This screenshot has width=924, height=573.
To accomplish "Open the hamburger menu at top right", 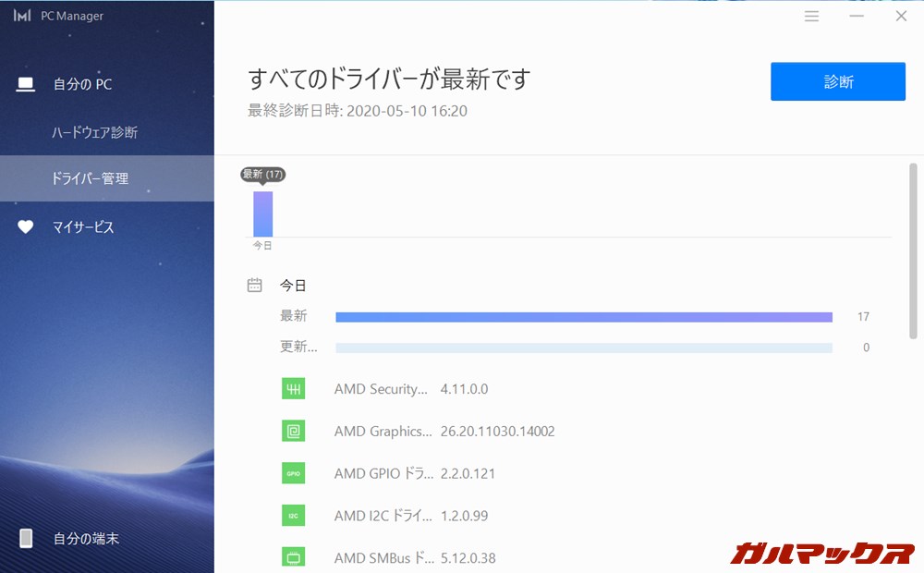I will [x=811, y=16].
